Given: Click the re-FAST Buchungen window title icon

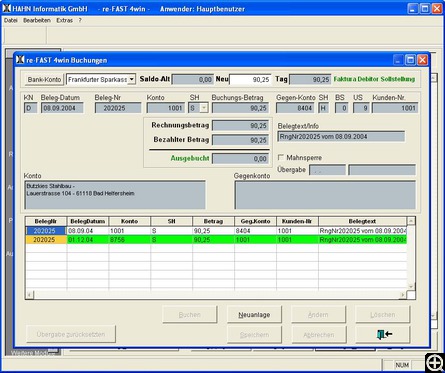Looking at the screenshot, I should (x=20, y=60).
